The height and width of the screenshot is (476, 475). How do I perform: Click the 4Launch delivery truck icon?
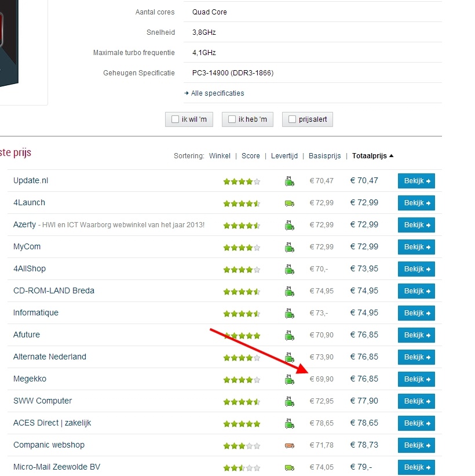(290, 204)
